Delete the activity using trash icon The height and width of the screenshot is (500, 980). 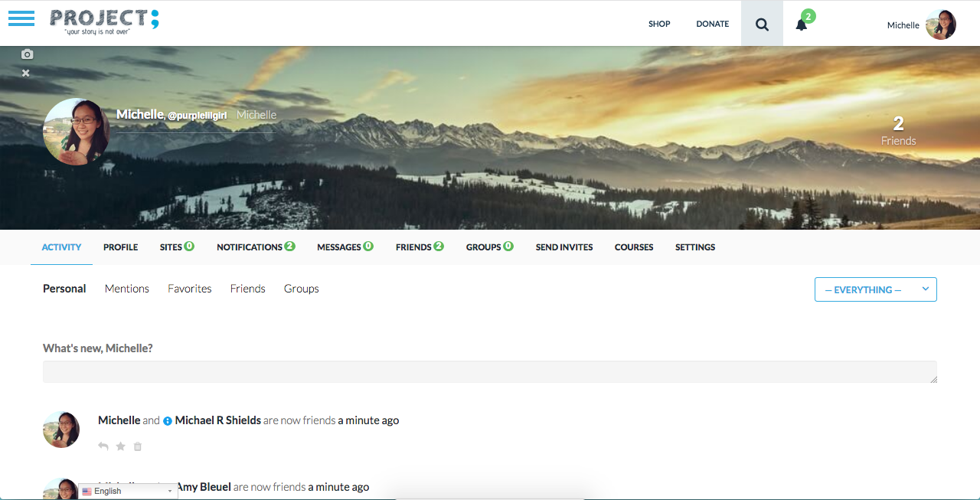pos(138,446)
